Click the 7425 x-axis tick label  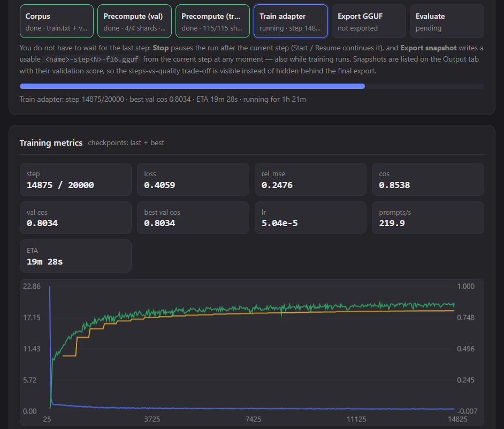[x=253, y=419]
